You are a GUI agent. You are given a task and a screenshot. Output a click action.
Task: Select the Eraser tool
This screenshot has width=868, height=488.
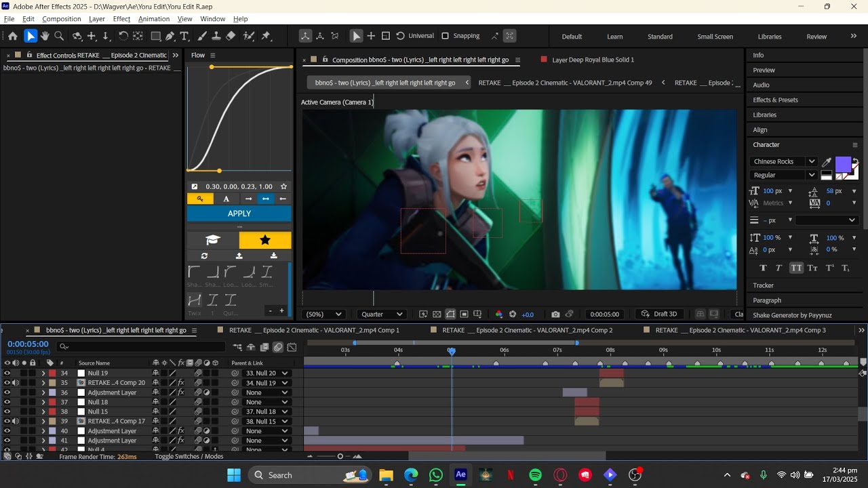(x=231, y=36)
